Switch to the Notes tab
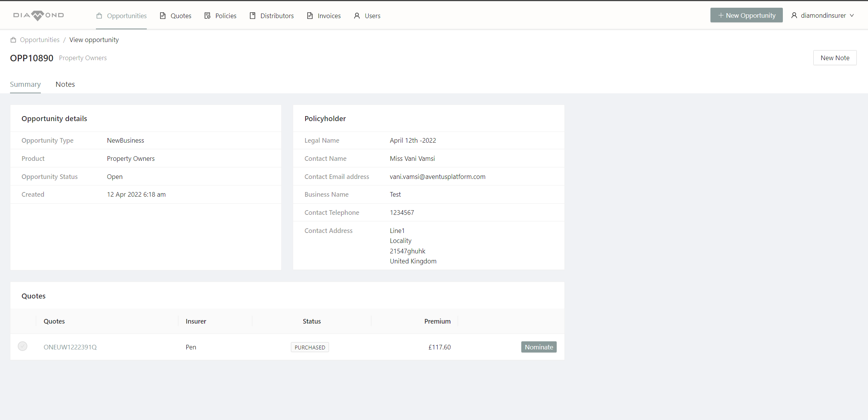Screen dimensions: 868x420 pyautogui.click(x=65, y=84)
